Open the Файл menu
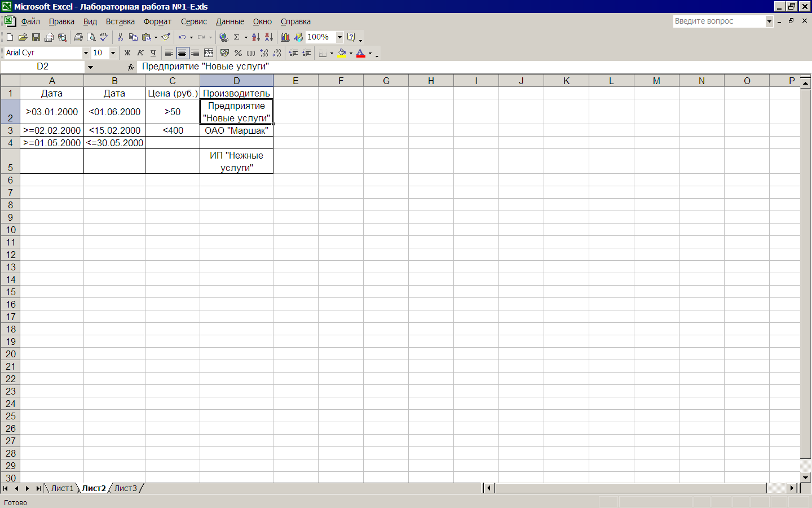Viewport: 812px width, 508px height. [x=30, y=21]
